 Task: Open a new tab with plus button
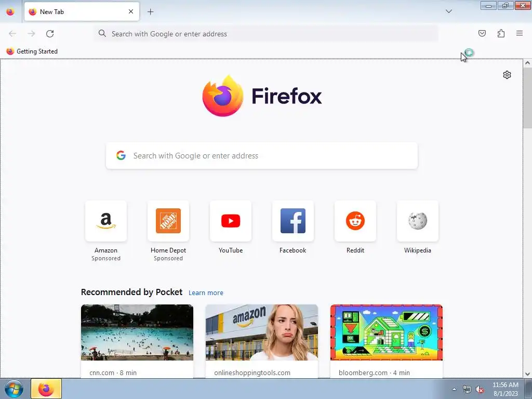[x=150, y=11]
